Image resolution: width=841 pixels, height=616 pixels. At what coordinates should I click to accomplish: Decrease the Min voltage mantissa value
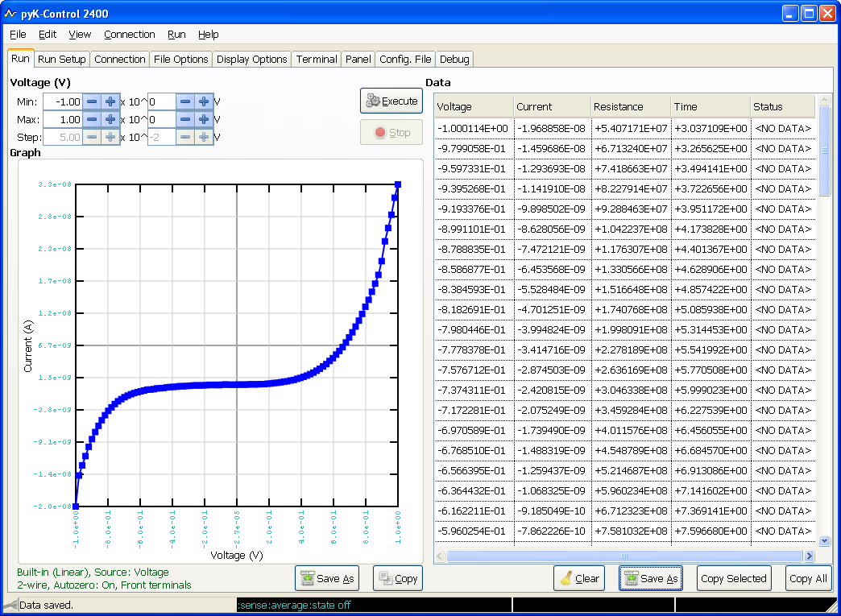click(x=92, y=101)
